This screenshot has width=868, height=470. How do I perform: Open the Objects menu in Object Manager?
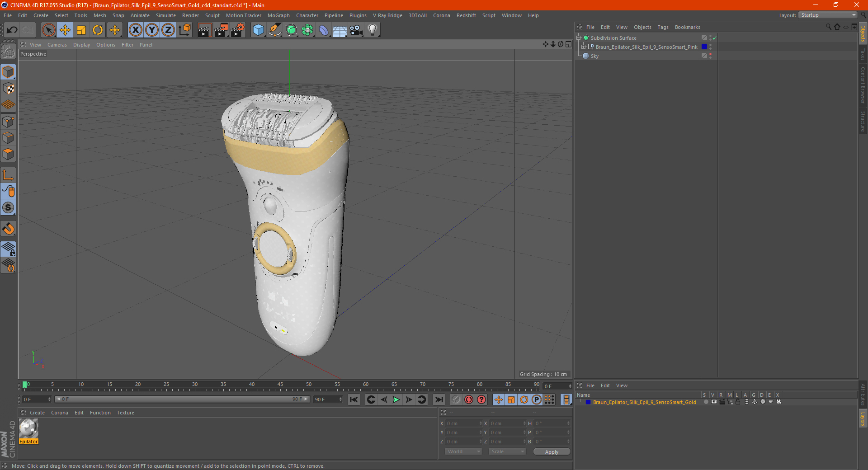click(x=642, y=27)
